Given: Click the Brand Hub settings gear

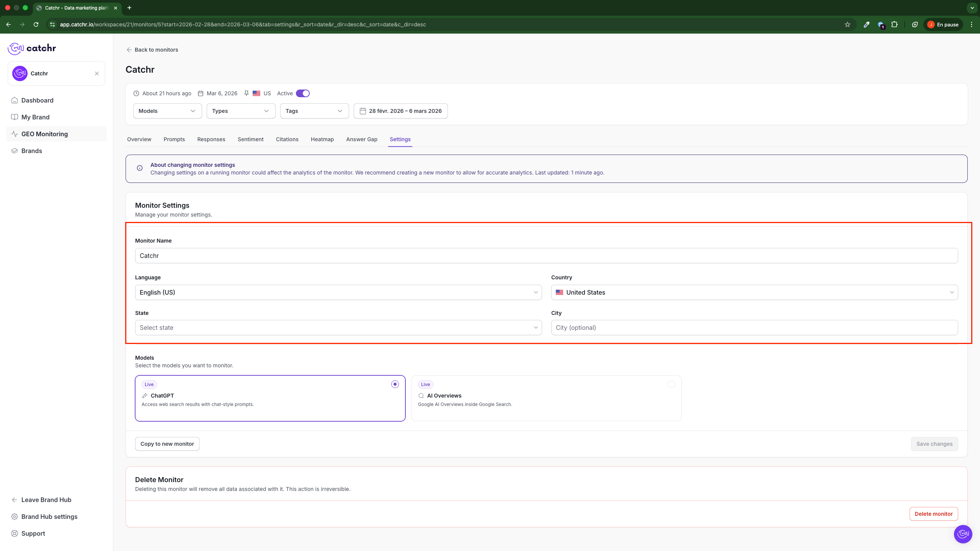Looking at the screenshot, I should tap(15, 517).
